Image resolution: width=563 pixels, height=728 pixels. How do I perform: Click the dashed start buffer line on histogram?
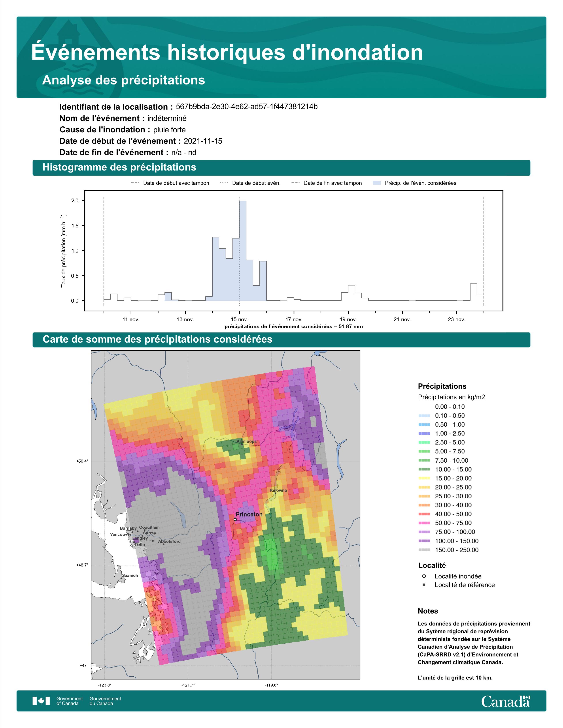(104, 251)
